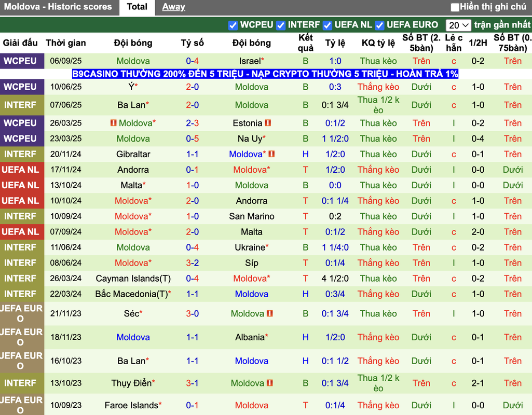Click the Israel team name
This screenshot has height=415, width=532.
(x=250, y=61)
